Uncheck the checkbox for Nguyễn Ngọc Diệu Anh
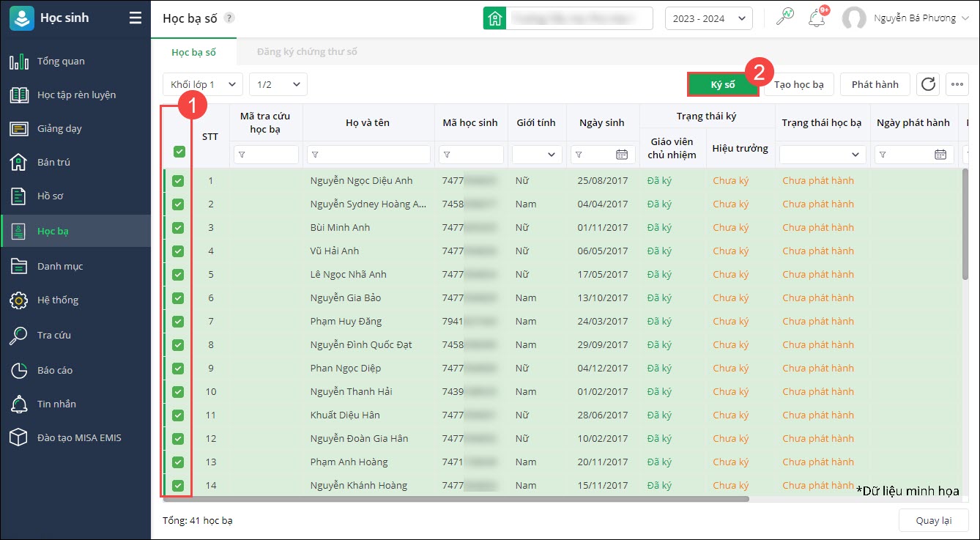The width and height of the screenshot is (980, 540). (178, 181)
